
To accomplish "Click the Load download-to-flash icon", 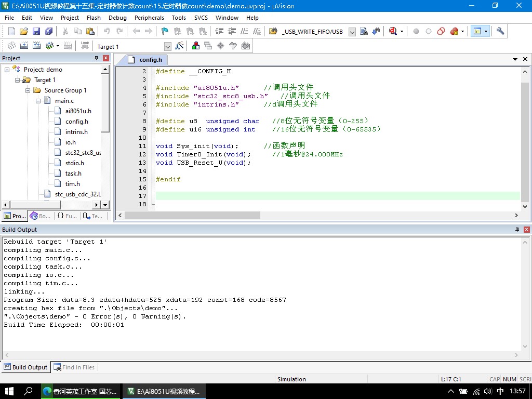I will click(x=85, y=46).
